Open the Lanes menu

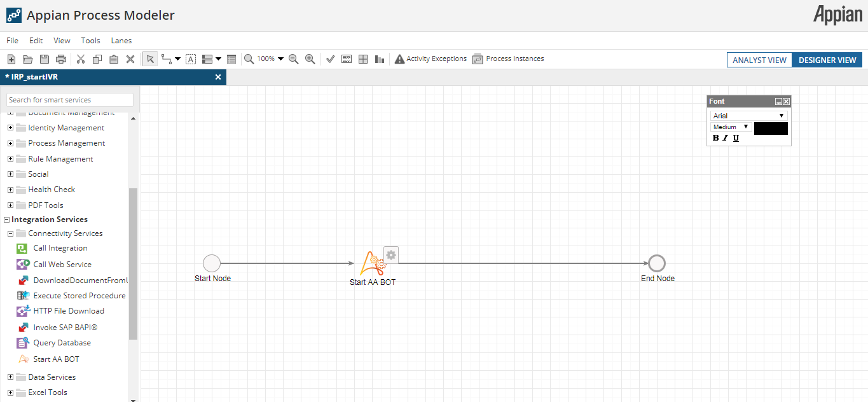121,41
